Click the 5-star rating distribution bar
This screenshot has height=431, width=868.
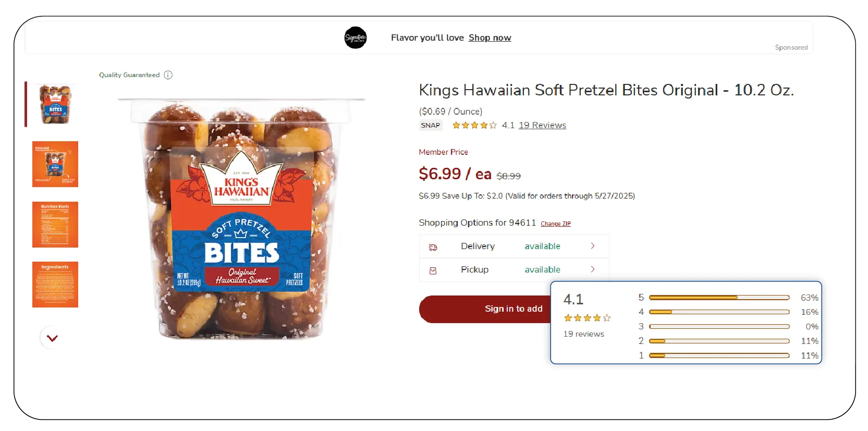pos(718,298)
